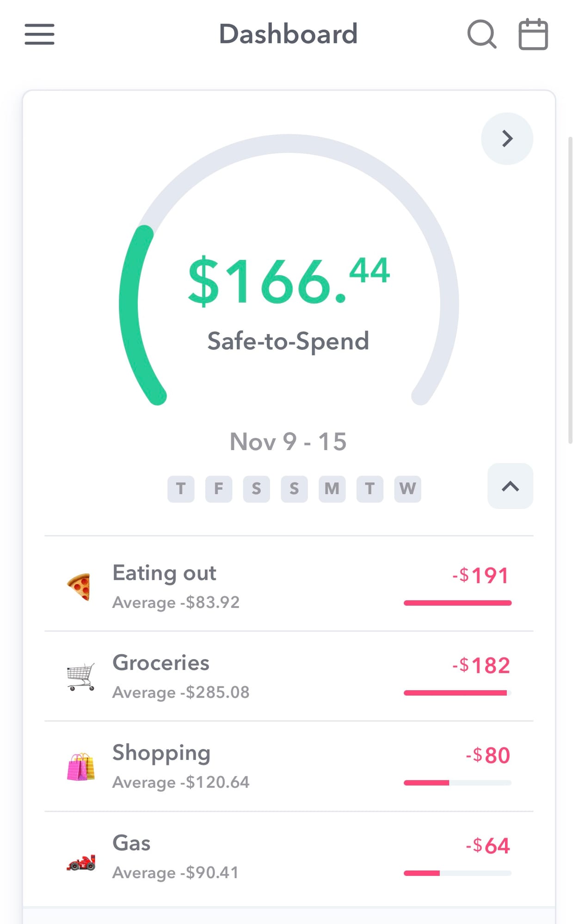Go to next week with right chevron
This screenshot has width=578, height=924.
click(x=507, y=139)
